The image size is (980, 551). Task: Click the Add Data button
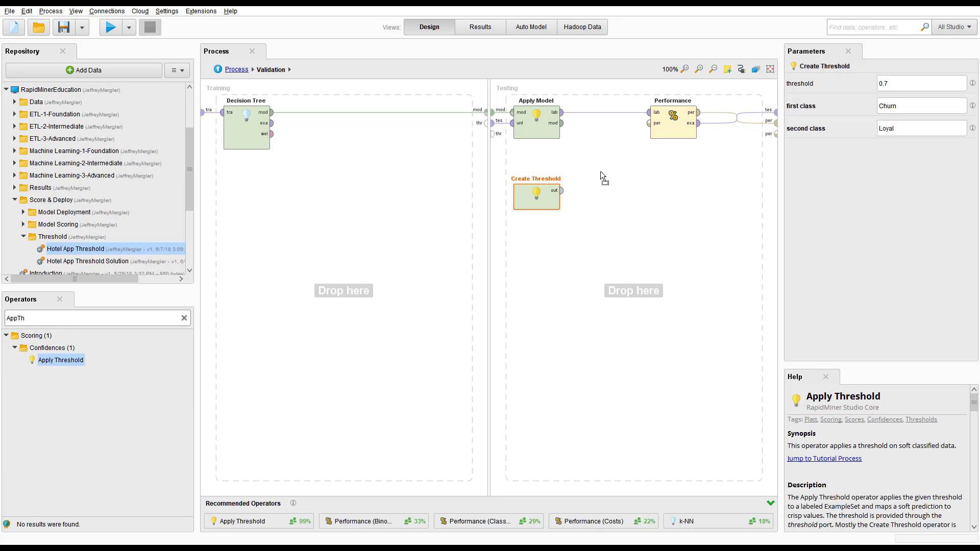pos(84,70)
